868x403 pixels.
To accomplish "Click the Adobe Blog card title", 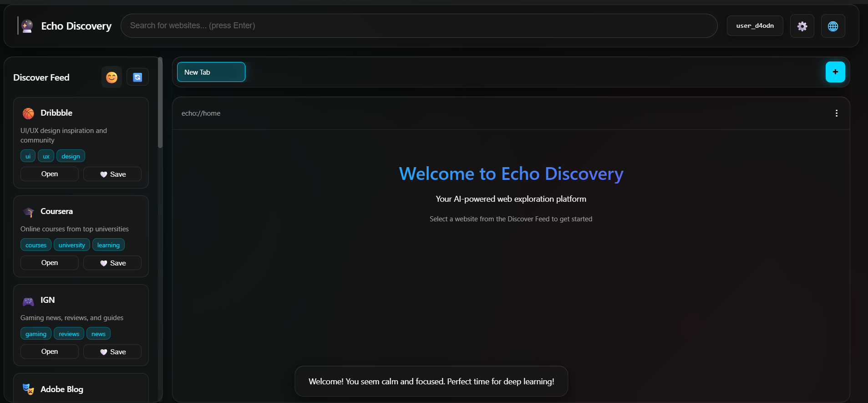I will [x=62, y=389].
